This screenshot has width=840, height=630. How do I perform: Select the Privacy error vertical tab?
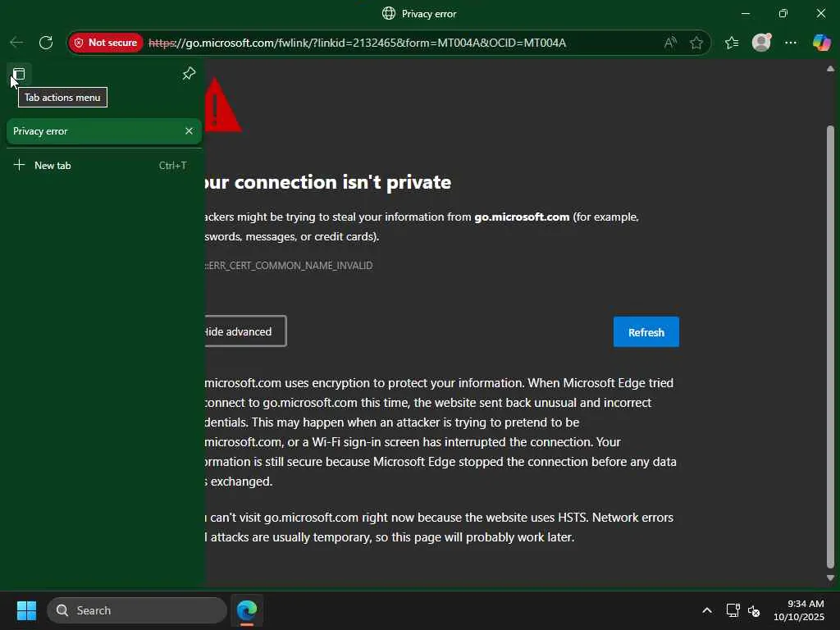coord(104,131)
